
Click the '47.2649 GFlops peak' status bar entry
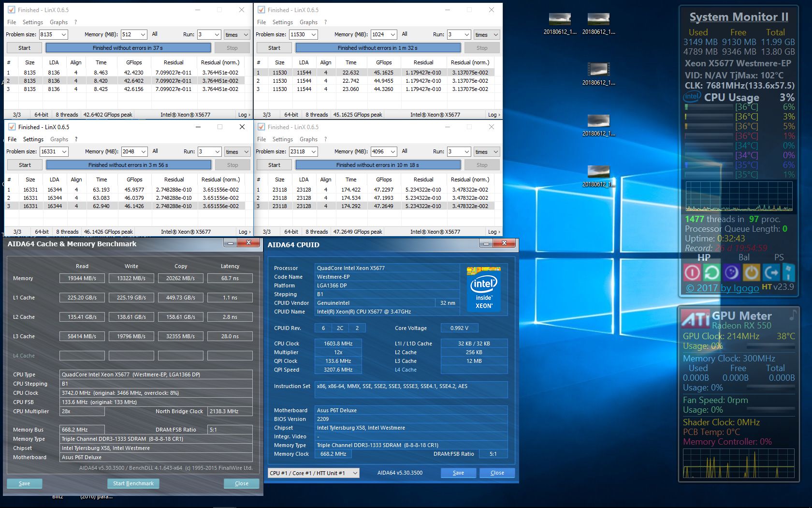pos(358,232)
